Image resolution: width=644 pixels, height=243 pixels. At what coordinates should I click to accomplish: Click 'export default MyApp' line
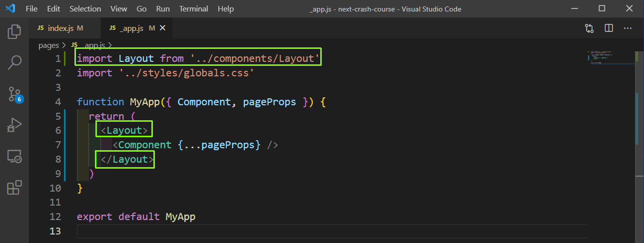pyautogui.click(x=136, y=217)
